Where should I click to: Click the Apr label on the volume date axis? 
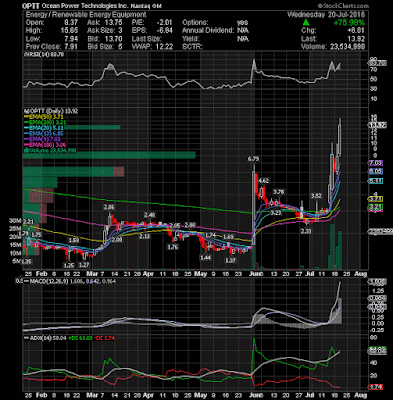coord(148,274)
